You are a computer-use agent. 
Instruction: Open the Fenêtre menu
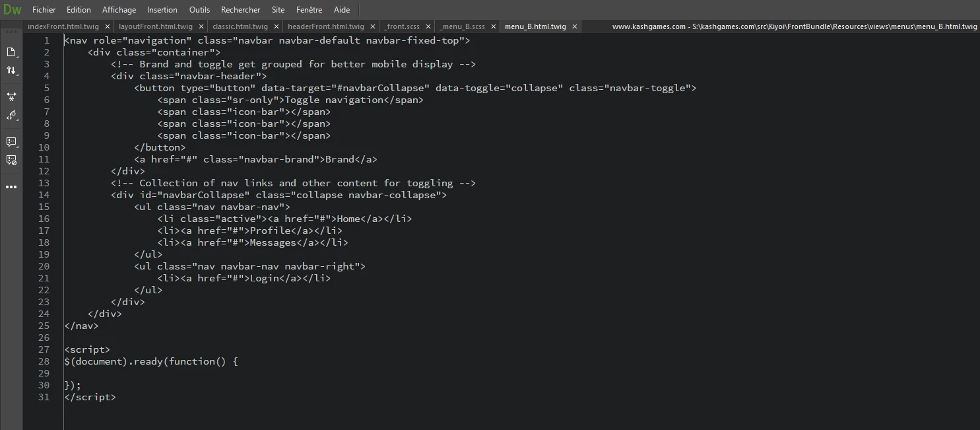point(310,10)
